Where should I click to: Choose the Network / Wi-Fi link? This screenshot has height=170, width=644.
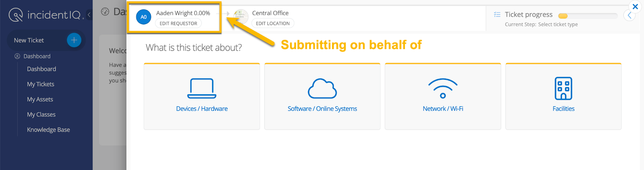coord(443,109)
